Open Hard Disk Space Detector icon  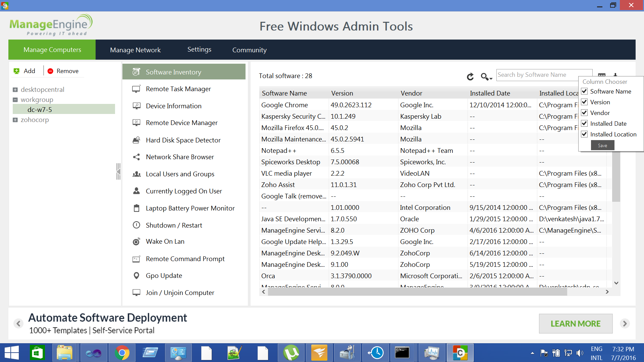(136, 140)
